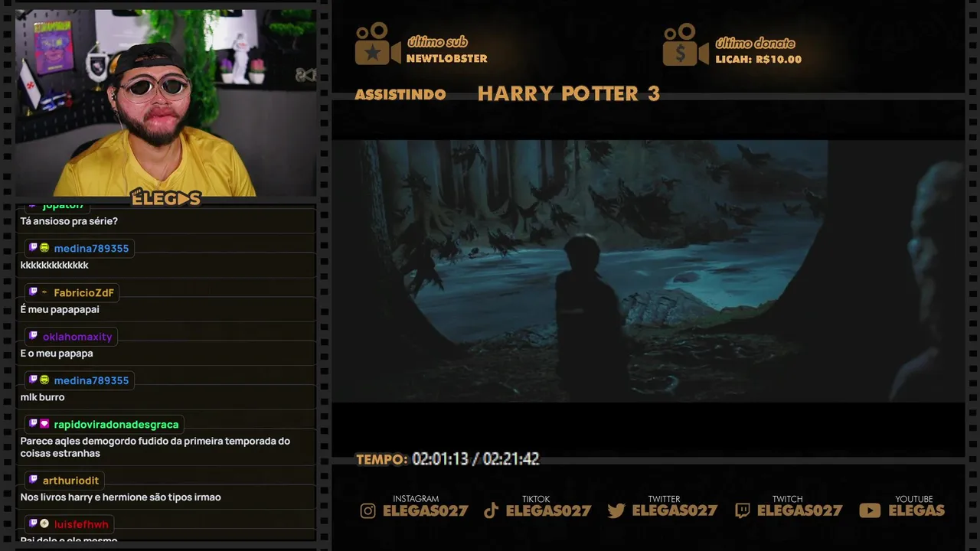Click the Instagram logo icon in the footer
Screen dimensions: 980x551
368,510
